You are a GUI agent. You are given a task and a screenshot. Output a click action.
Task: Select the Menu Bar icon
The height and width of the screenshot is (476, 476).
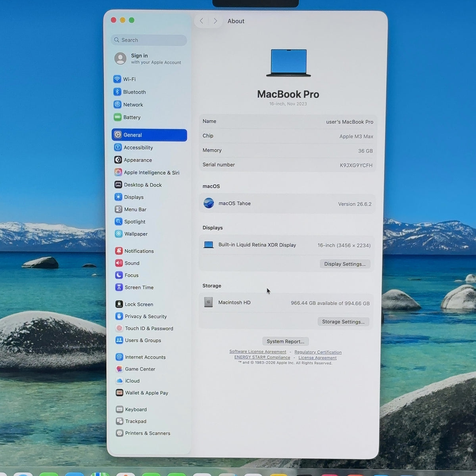118,209
